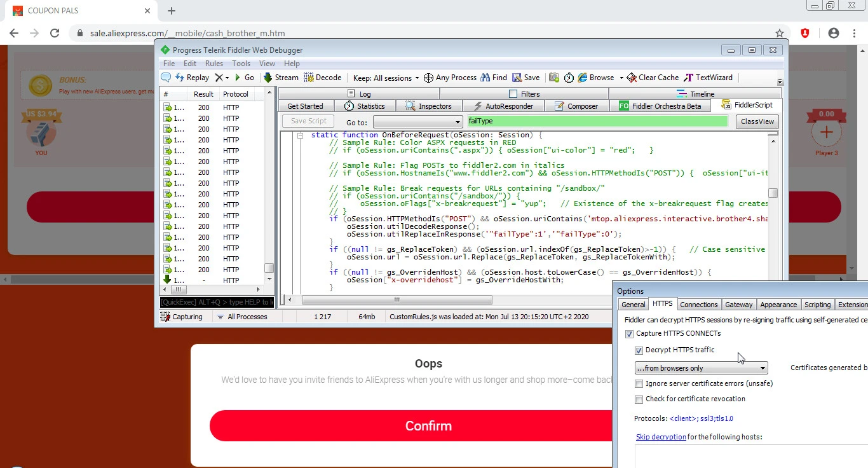Viewport: 868px width, 468px height.
Task: Switch to Scripting tab in Options
Action: pos(817,305)
